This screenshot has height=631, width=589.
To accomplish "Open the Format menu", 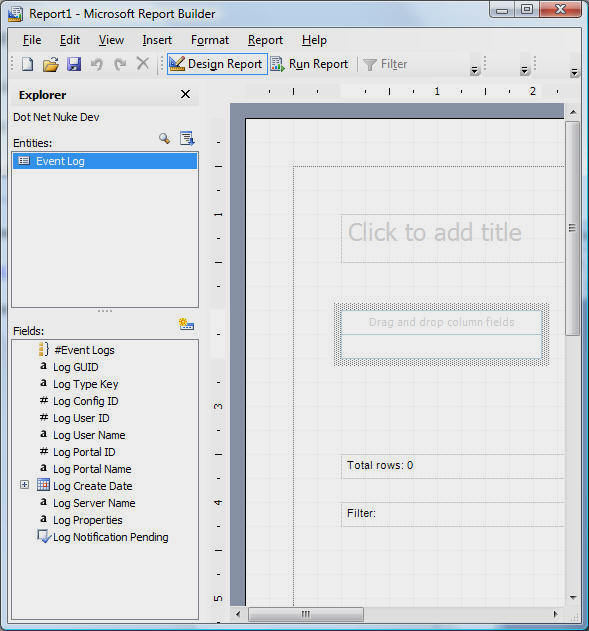I will click(210, 40).
